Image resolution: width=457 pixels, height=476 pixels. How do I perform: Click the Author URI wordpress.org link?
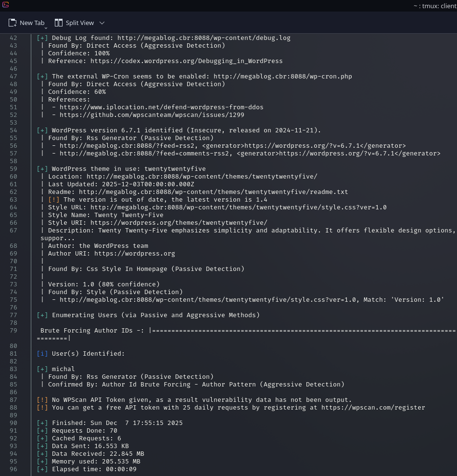coord(134,254)
